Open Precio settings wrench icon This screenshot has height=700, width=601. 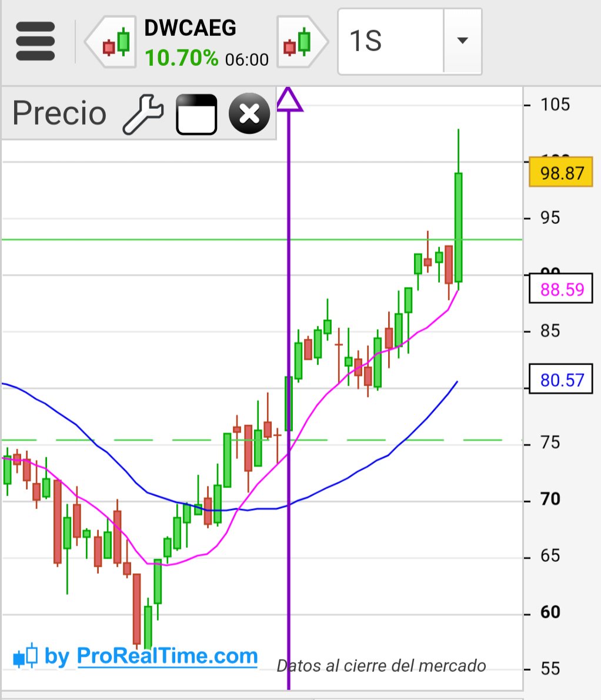pyautogui.click(x=143, y=114)
